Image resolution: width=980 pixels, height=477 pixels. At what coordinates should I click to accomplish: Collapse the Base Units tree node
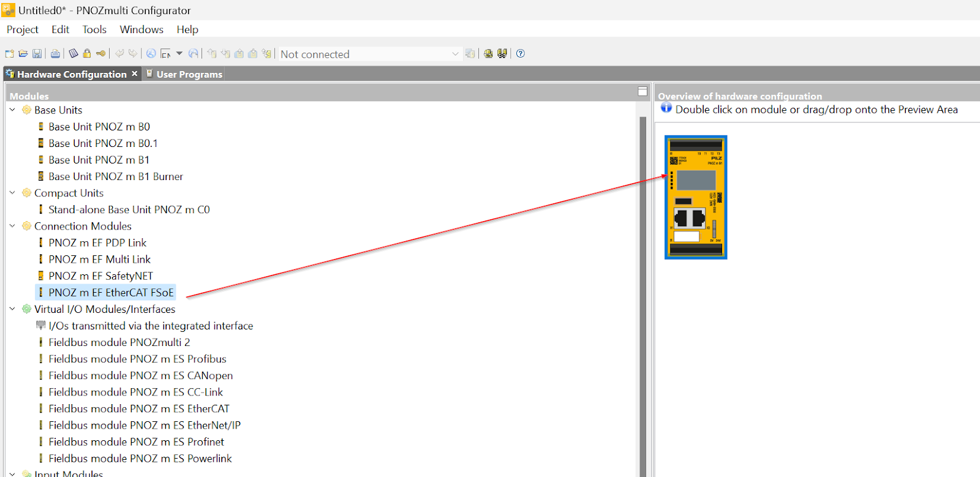[12, 110]
